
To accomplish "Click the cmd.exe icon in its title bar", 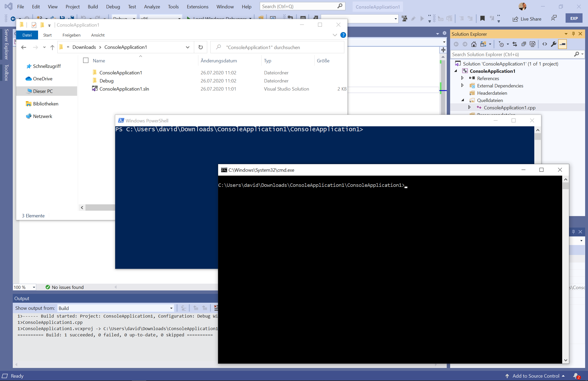I will click(224, 170).
